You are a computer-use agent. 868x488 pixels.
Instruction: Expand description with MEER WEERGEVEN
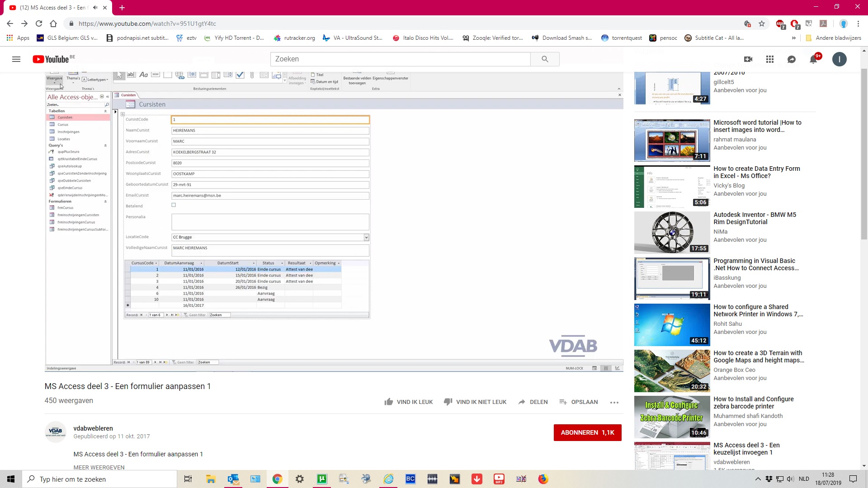coord(99,467)
